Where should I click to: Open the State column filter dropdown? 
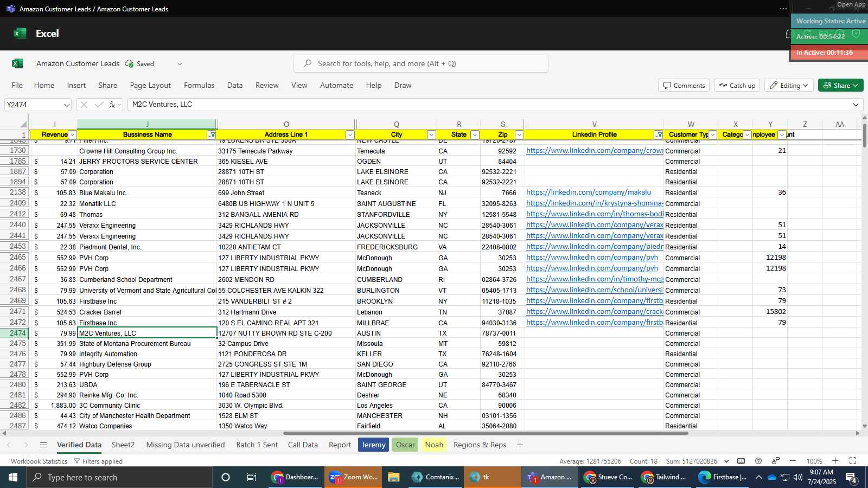point(475,135)
